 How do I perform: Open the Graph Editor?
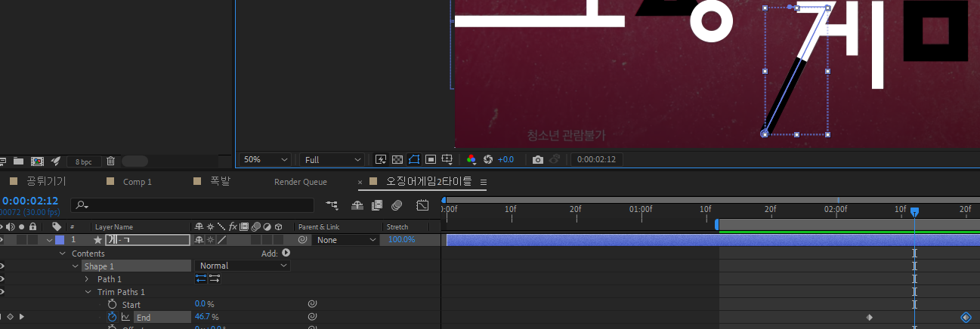click(422, 205)
